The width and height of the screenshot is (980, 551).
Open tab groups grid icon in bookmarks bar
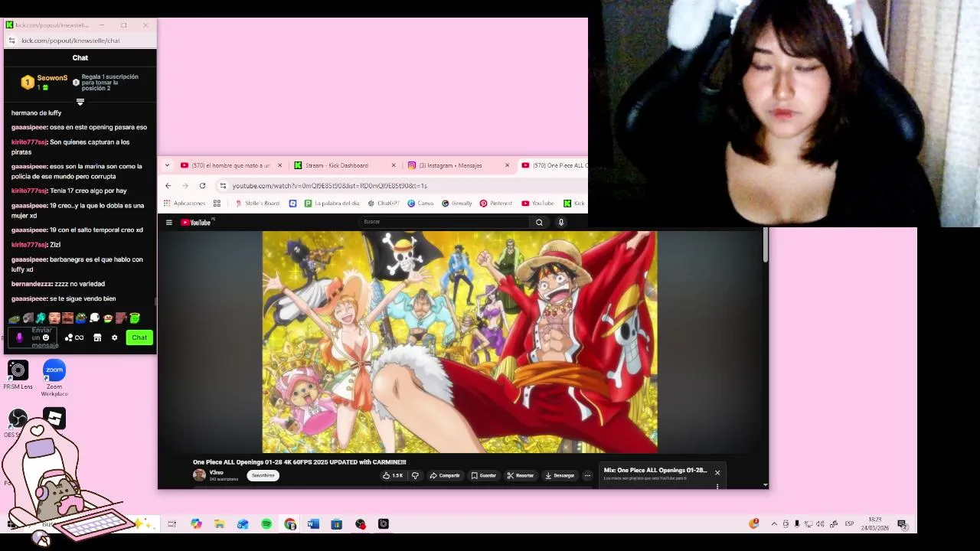(217, 204)
